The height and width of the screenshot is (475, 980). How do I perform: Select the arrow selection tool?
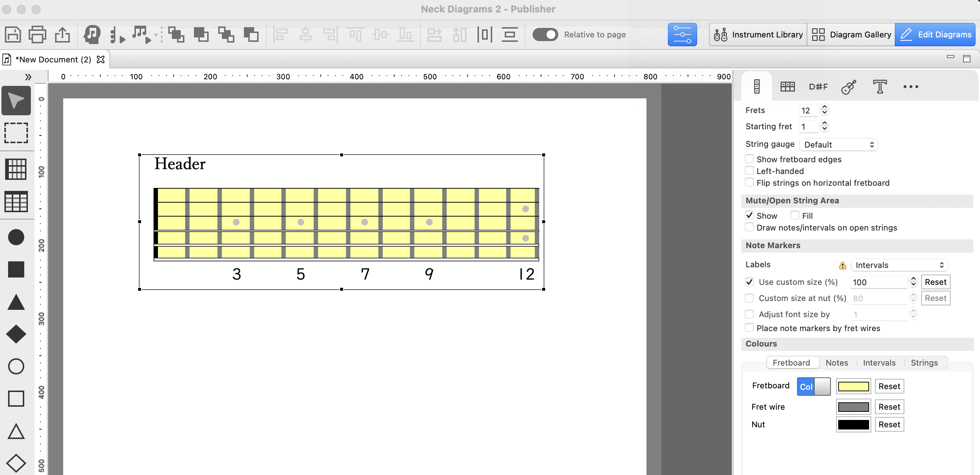[16, 101]
